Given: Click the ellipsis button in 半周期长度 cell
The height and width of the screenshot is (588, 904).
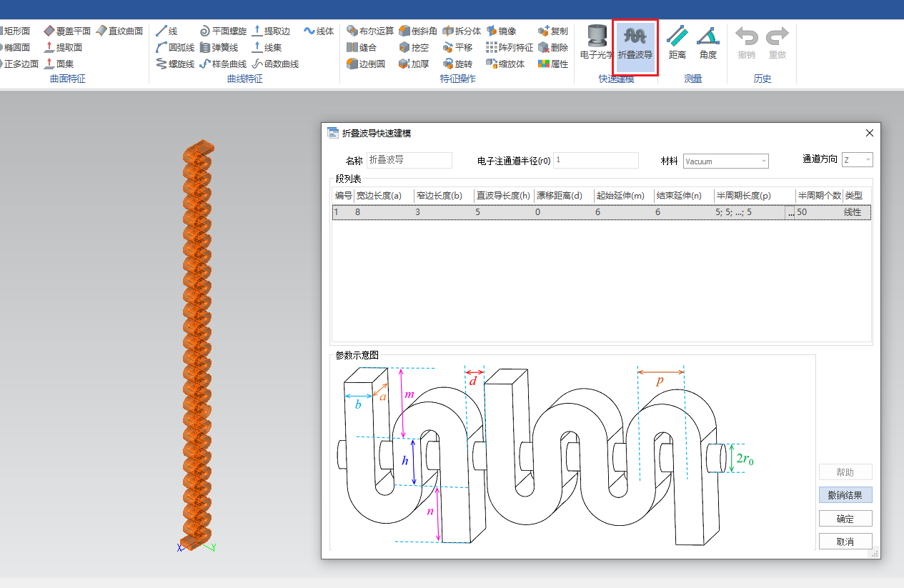Looking at the screenshot, I should pos(790,212).
